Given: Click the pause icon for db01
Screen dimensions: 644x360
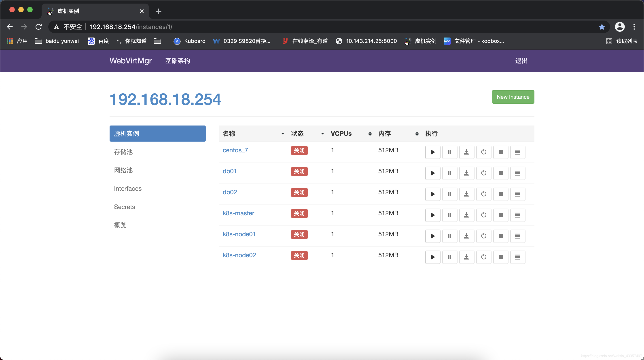Looking at the screenshot, I should coord(449,173).
